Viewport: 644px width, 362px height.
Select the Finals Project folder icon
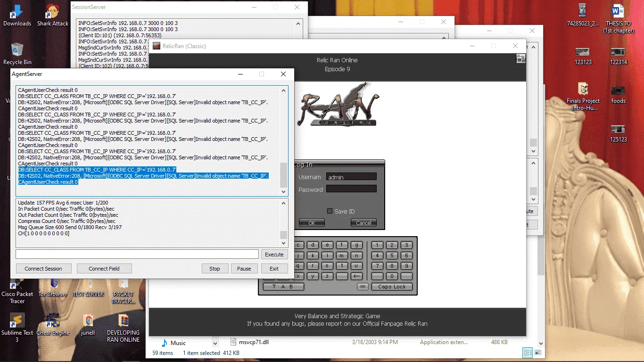[583, 89]
